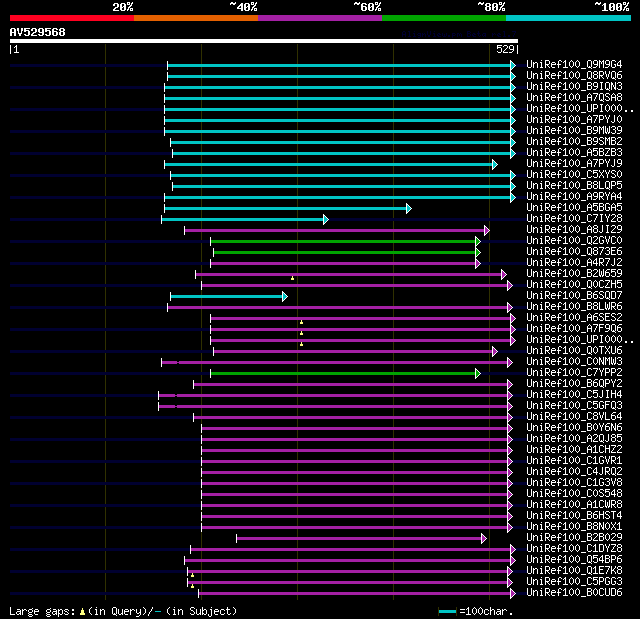640x619 pixels.
Task: Click the short cyan bar of UniRef100_B6SQD7
Action: [229, 297]
